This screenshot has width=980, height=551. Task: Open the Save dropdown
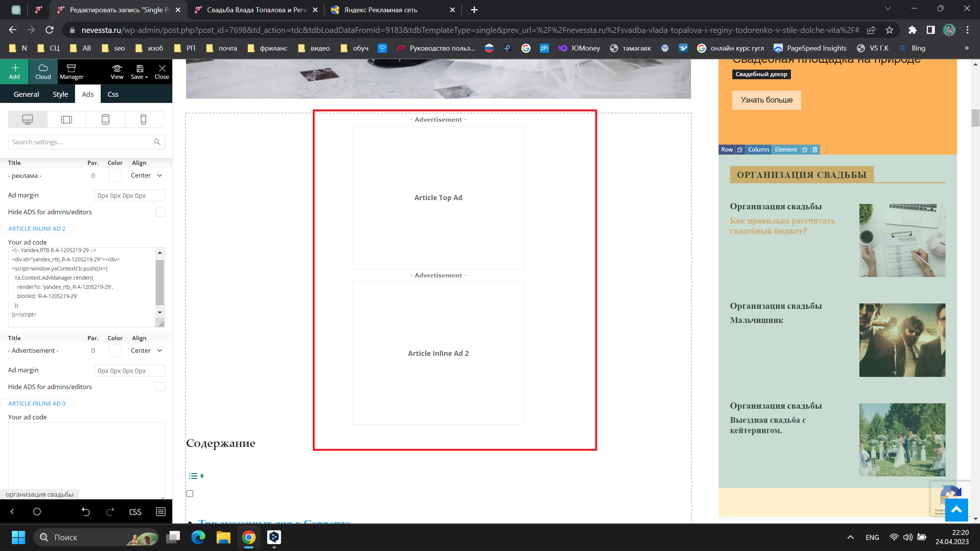point(139,72)
